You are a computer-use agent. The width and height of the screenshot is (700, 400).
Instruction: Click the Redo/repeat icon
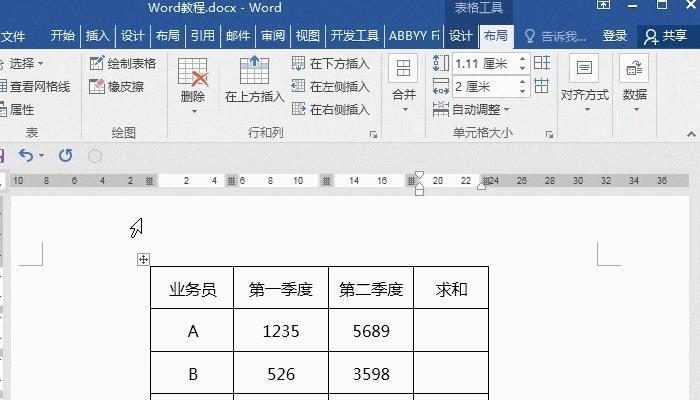pyautogui.click(x=66, y=155)
